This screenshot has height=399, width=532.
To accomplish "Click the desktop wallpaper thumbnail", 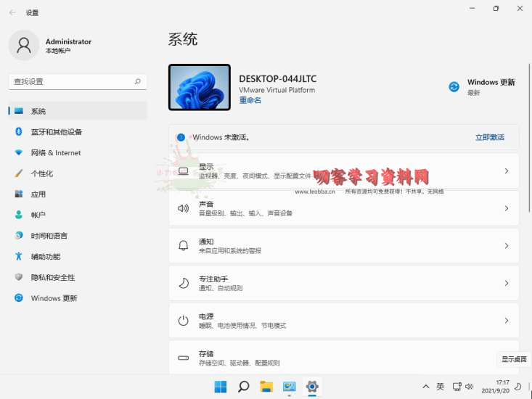I will (x=200, y=87).
